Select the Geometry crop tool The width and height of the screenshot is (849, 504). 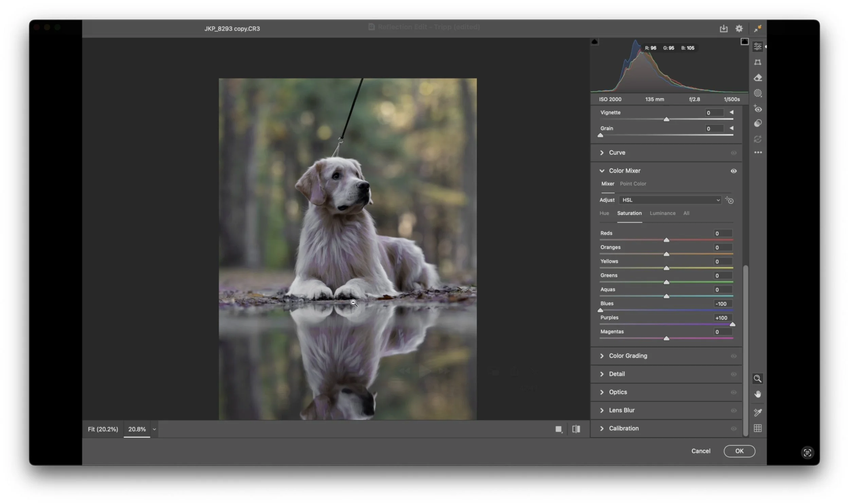coord(757,62)
